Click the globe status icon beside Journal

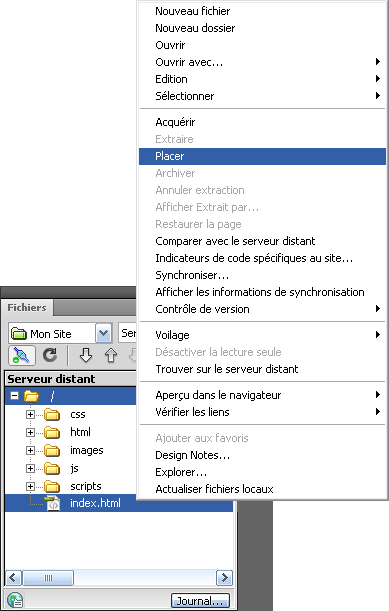pyautogui.click(x=15, y=600)
